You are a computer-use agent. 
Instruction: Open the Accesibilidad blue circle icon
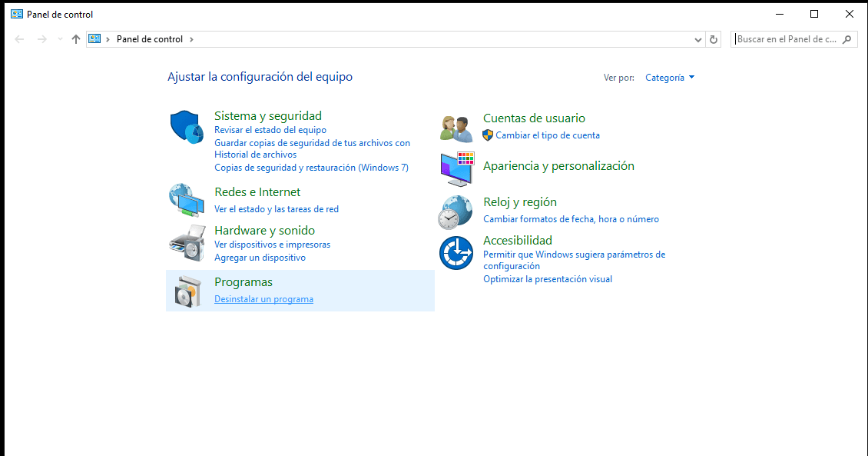click(456, 253)
